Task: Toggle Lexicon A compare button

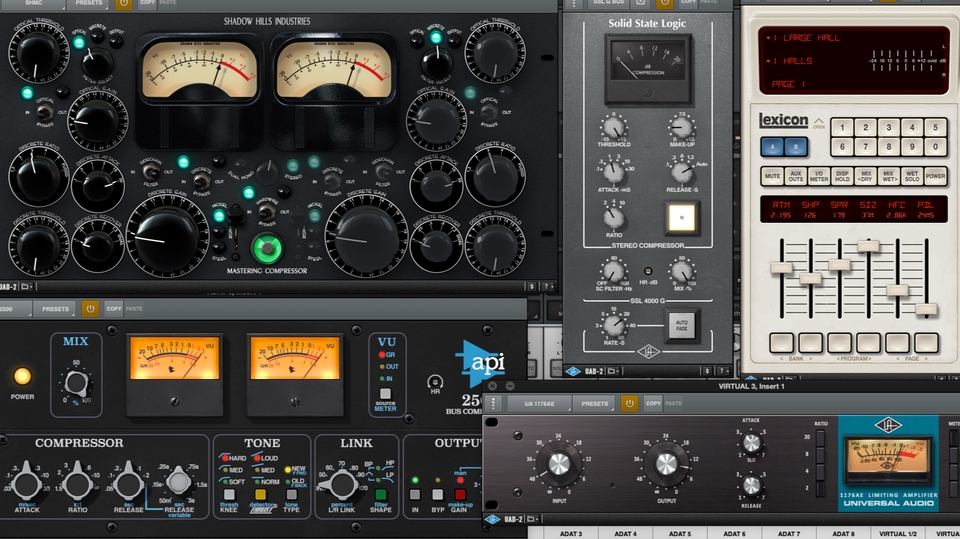Action: [773, 147]
